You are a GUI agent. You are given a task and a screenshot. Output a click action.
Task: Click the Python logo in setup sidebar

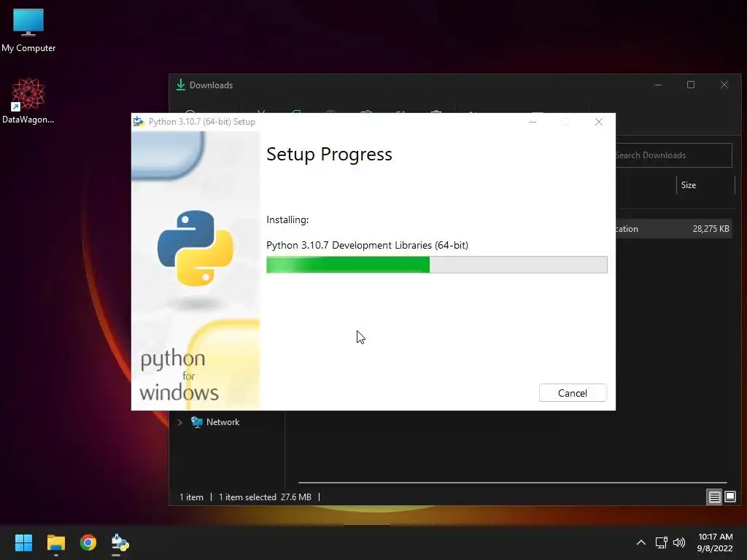(196, 248)
